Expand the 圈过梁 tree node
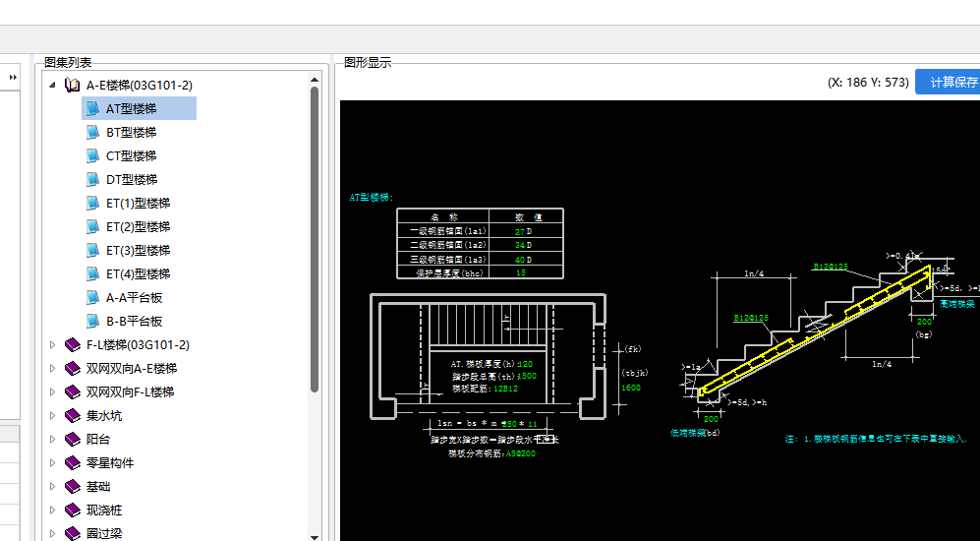 [52, 533]
